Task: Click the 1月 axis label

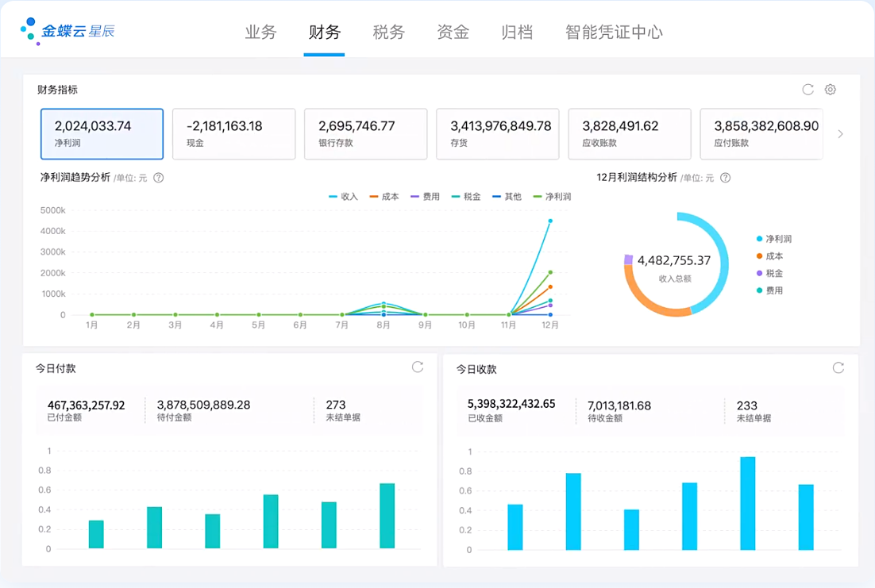Action: (x=92, y=325)
